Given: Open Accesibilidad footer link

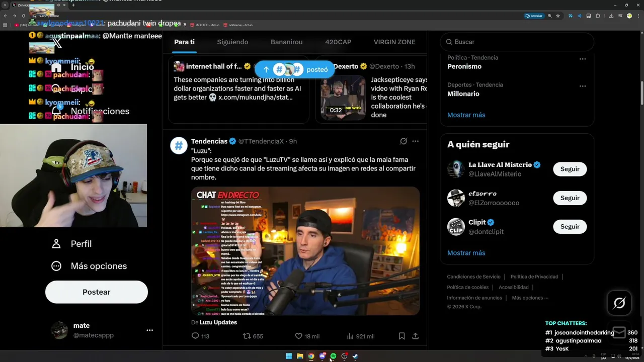Looking at the screenshot, I should click(514, 287).
